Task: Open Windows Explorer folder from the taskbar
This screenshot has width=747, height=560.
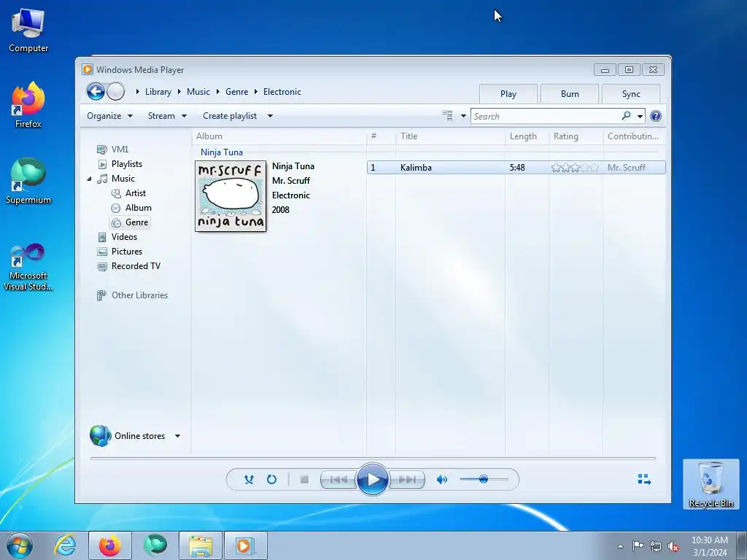Action: pos(201,545)
